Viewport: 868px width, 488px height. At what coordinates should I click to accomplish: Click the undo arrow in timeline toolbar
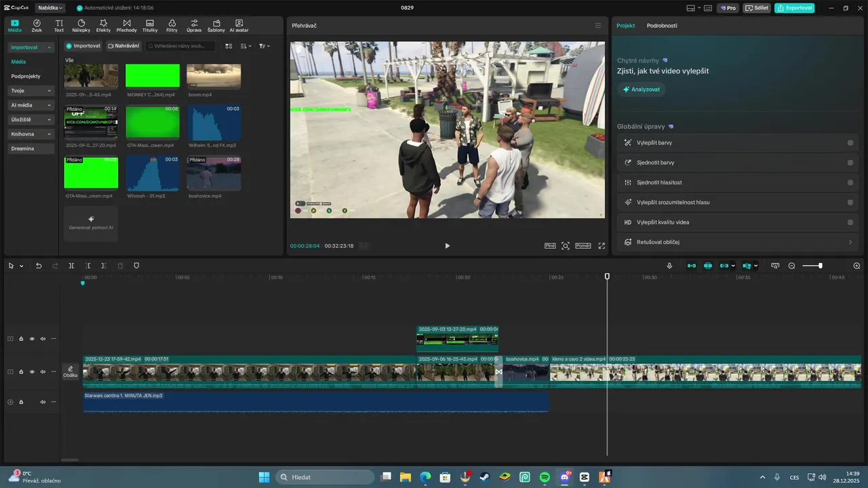click(39, 266)
